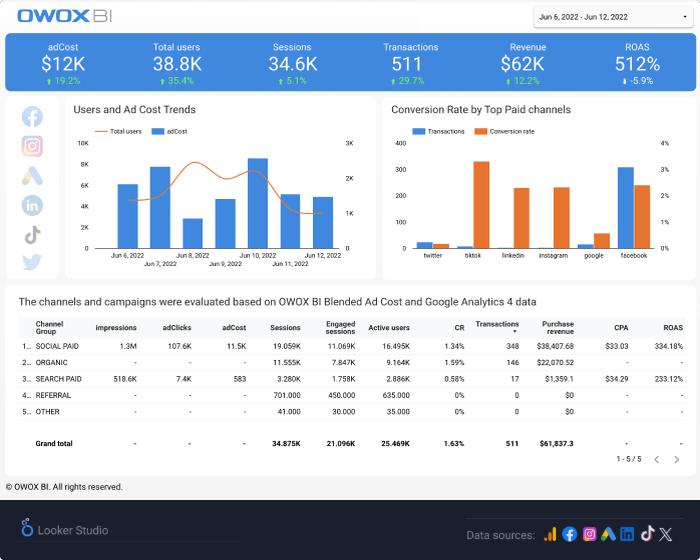Screen dimensions: 700x560
Task: Choose the TikTok icon in sidebar
Action: point(32,234)
